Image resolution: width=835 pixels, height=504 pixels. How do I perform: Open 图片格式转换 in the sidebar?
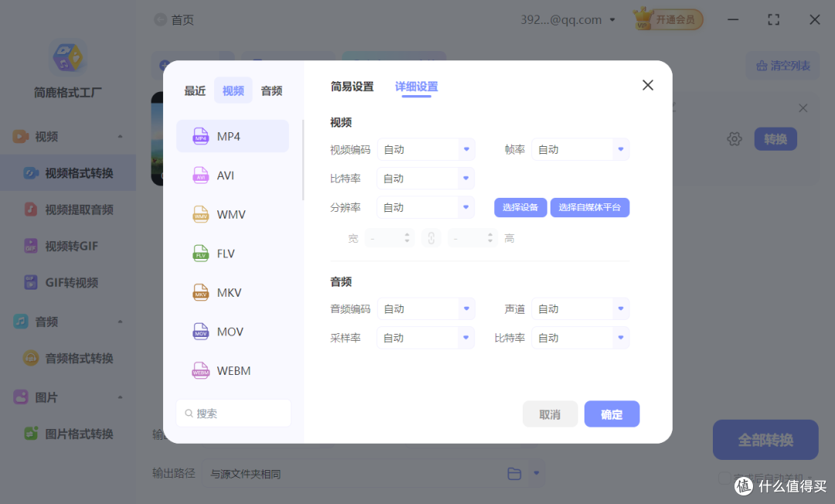click(x=68, y=434)
